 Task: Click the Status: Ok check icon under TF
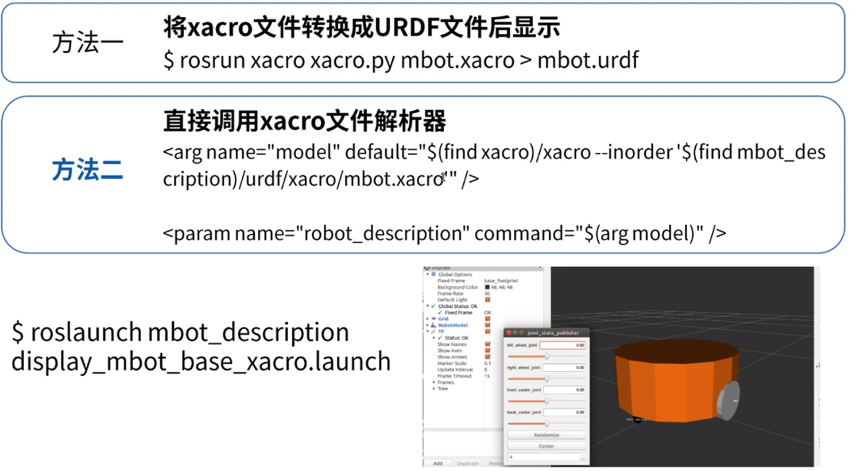click(x=439, y=339)
